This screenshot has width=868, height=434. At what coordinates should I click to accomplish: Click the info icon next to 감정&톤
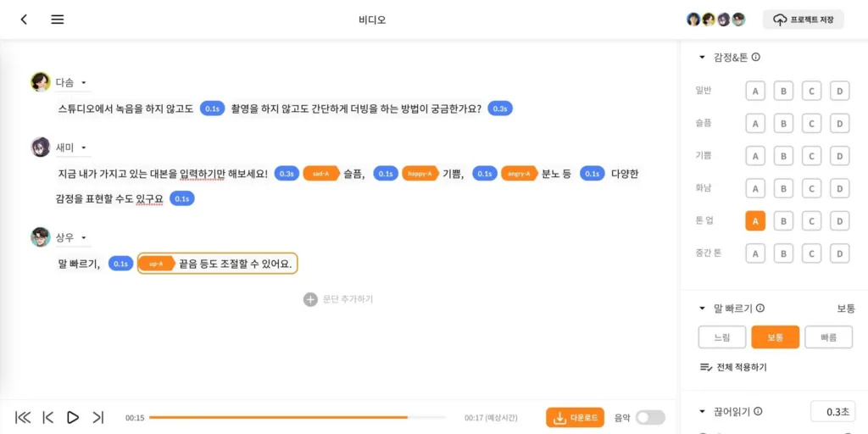point(755,57)
